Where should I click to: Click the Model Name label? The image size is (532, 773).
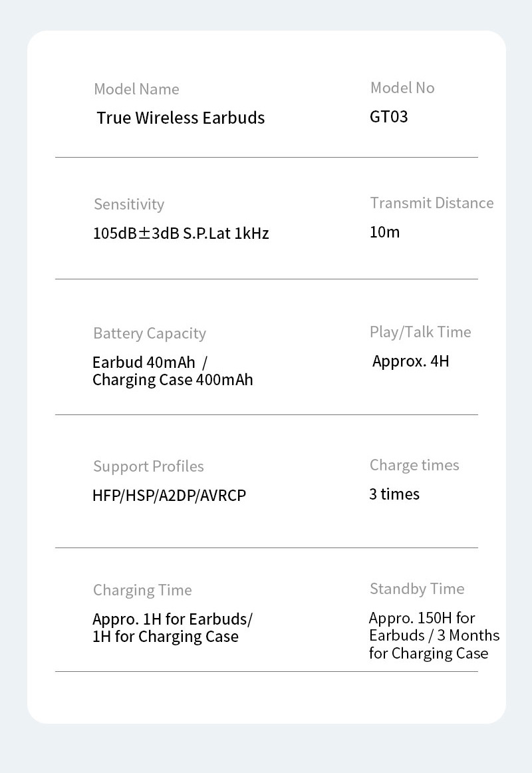pyautogui.click(x=136, y=89)
